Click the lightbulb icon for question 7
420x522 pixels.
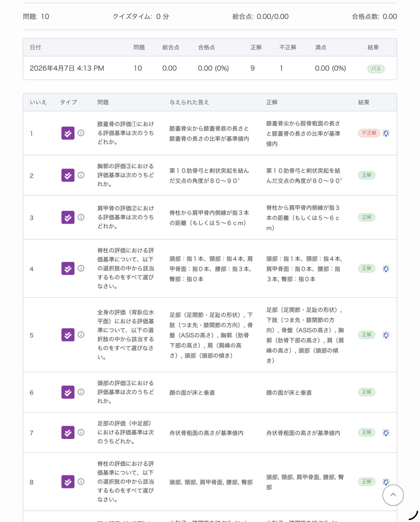[x=386, y=432]
